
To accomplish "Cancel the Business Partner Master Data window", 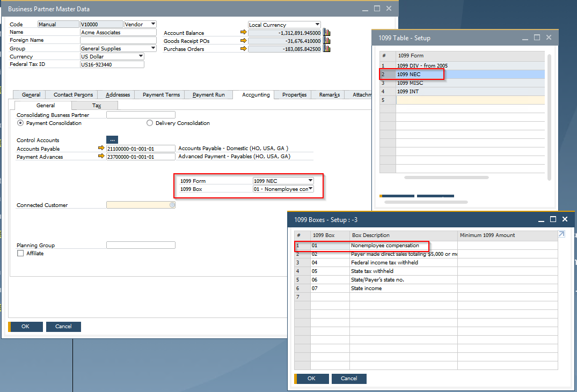I will (x=63, y=326).
